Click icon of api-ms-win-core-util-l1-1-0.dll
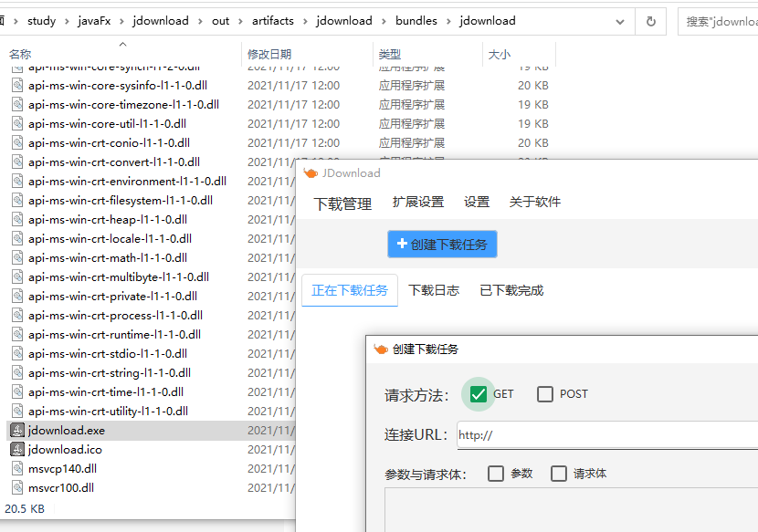 tap(17, 124)
